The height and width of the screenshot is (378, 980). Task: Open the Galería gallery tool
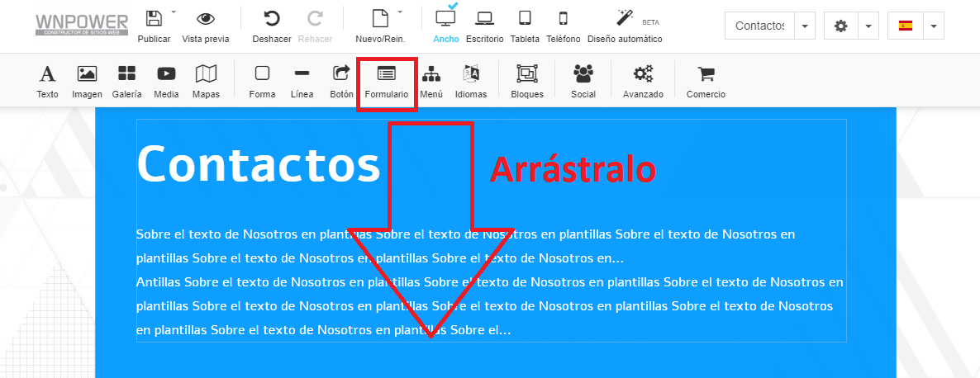pyautogui.click(x=126, y=81)
